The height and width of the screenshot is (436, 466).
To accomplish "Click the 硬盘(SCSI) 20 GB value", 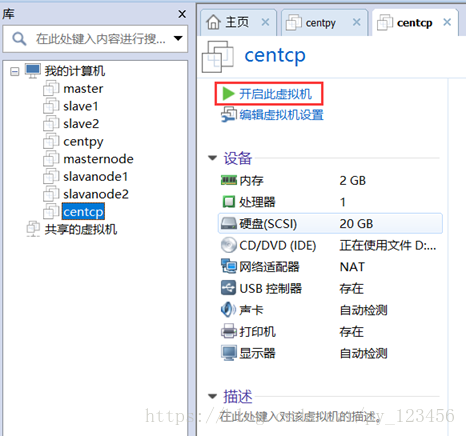I will click(356, 223).
